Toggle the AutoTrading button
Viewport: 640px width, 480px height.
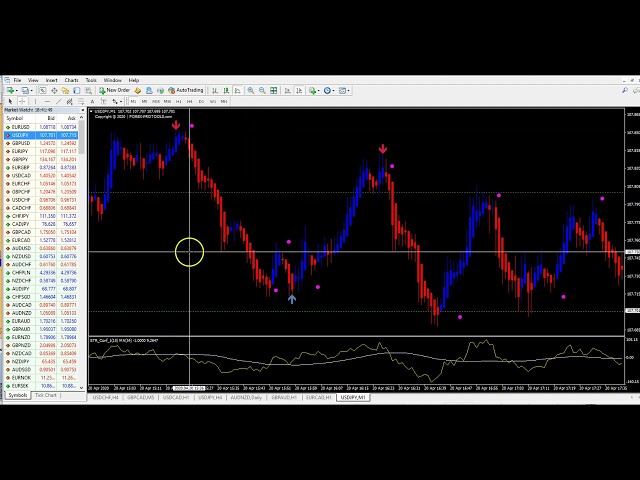(x=187, y=90)
